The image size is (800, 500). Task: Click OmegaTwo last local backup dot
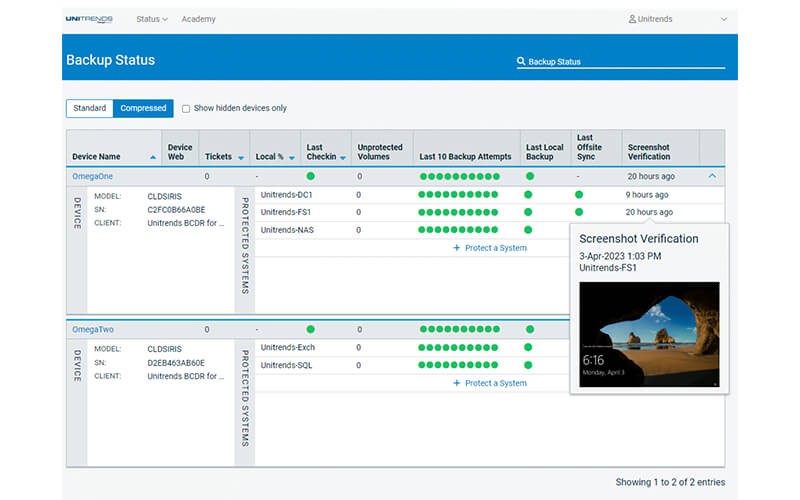(530, 329)
